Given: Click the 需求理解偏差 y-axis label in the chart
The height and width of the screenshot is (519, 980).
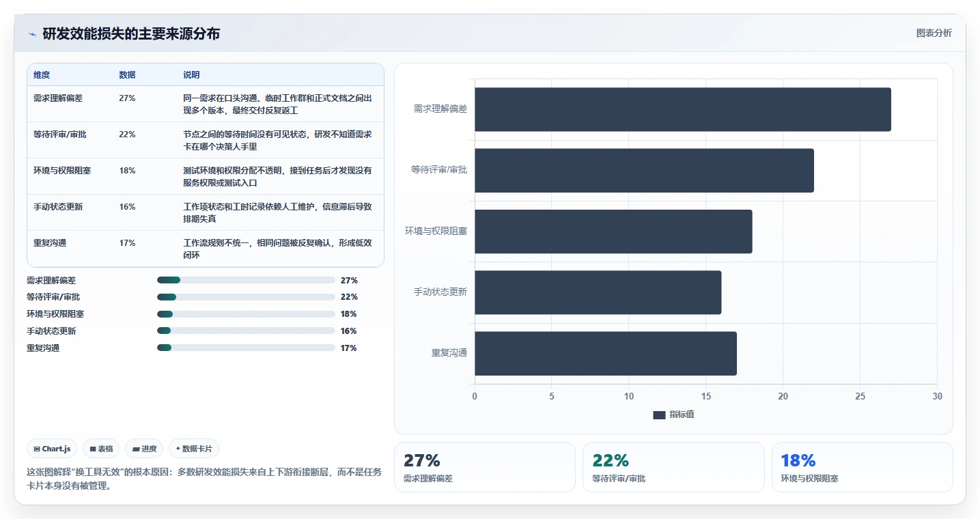Looking at the screenshot, I should [x=440, y=109].
